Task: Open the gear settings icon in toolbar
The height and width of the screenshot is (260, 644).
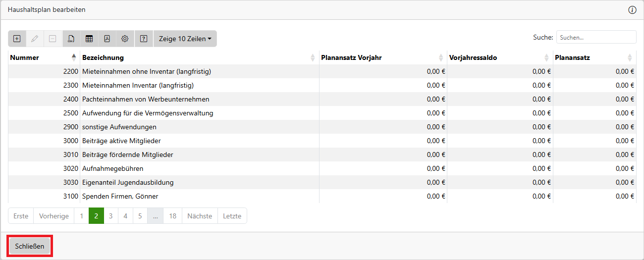Action: point(125,39)
